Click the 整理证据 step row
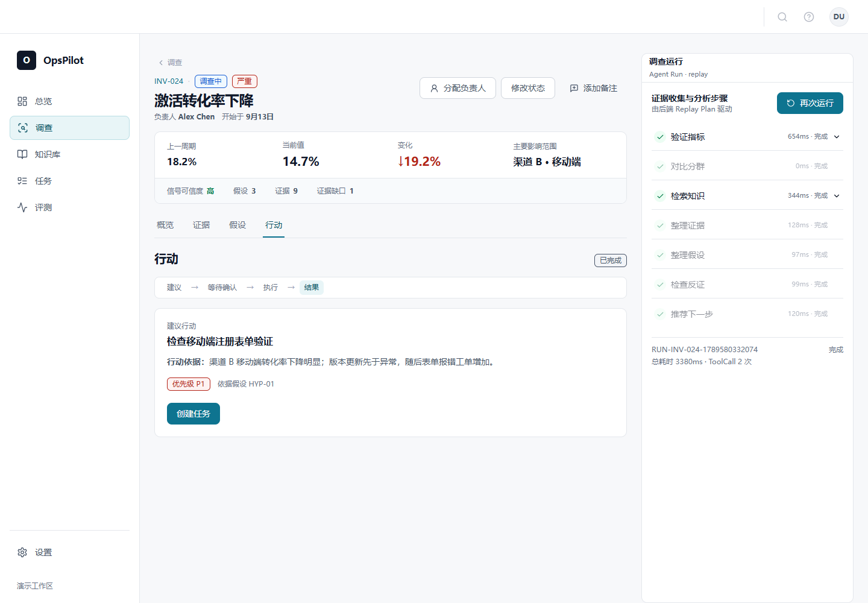868x603 pixels. [747, 226]
